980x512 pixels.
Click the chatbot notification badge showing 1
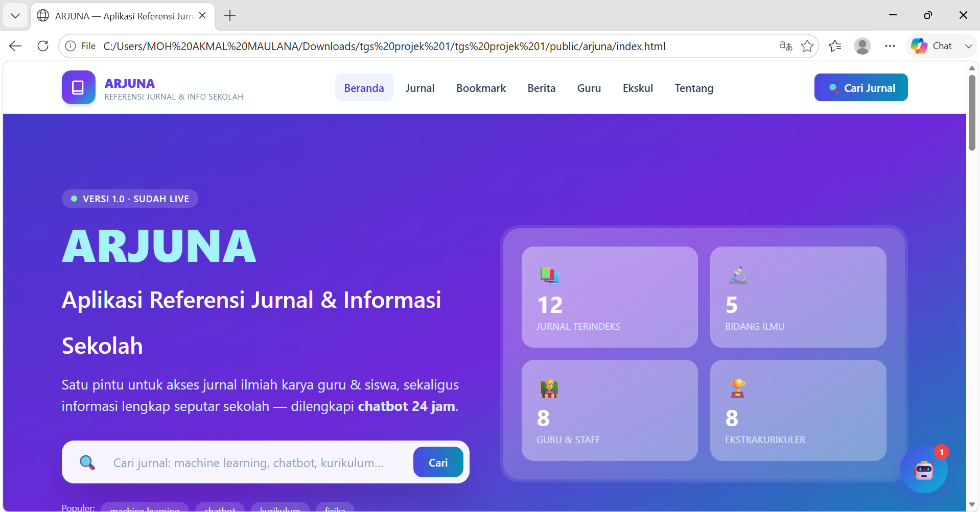click(941, 452)
